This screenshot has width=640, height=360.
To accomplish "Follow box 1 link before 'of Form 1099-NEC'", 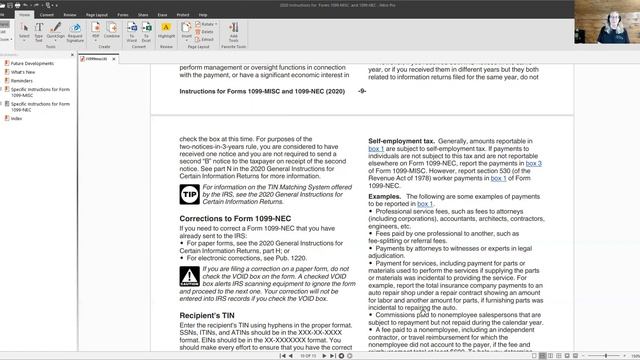I will [x=498, y=178].
